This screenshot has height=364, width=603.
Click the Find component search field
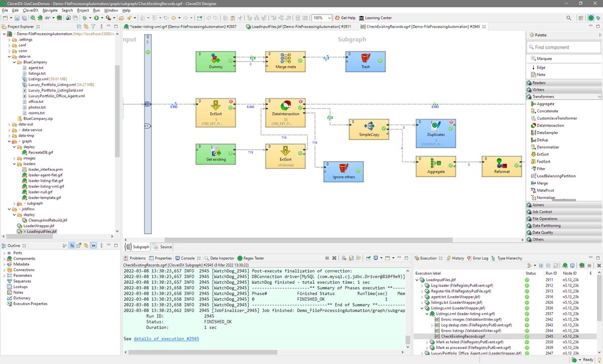(562, 47)
